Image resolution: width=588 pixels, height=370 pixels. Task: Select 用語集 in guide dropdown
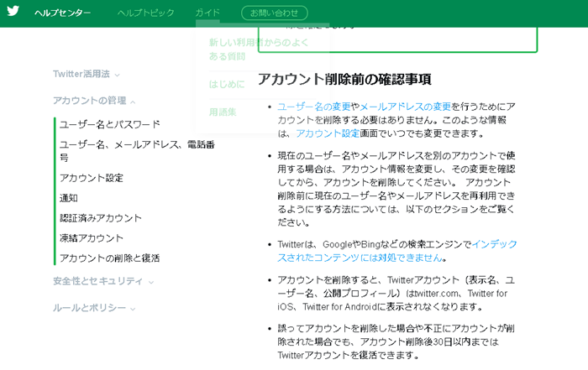223,112
